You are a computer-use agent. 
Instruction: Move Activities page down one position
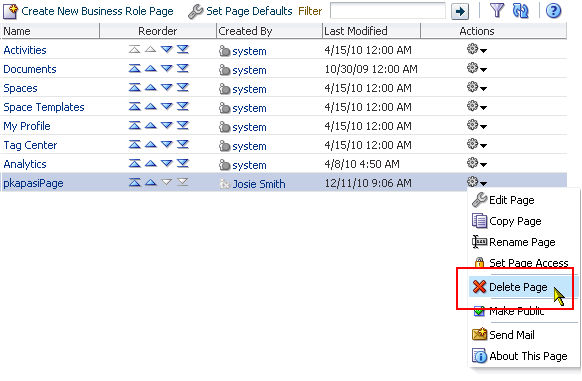click(x=167, y=49)
